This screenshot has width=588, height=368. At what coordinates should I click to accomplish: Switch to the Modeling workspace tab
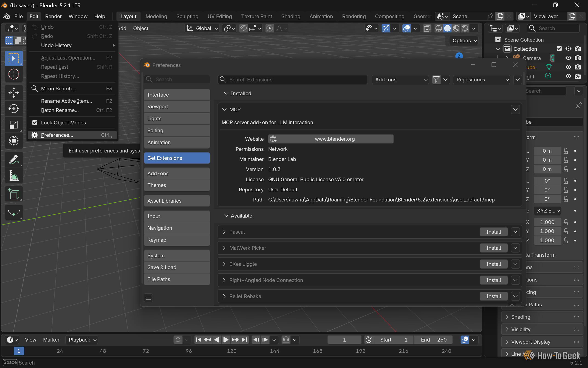click(156, 16)
